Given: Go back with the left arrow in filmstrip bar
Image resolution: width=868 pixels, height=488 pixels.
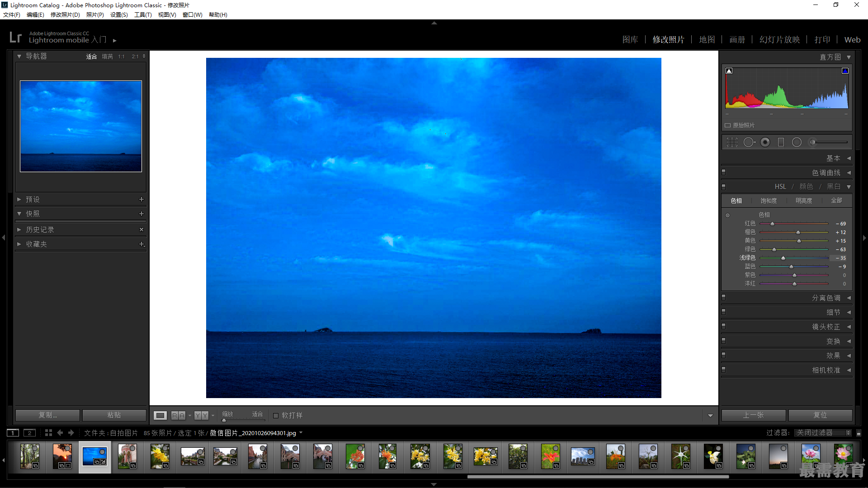Looking at the screenshot, I should [60, 433].
